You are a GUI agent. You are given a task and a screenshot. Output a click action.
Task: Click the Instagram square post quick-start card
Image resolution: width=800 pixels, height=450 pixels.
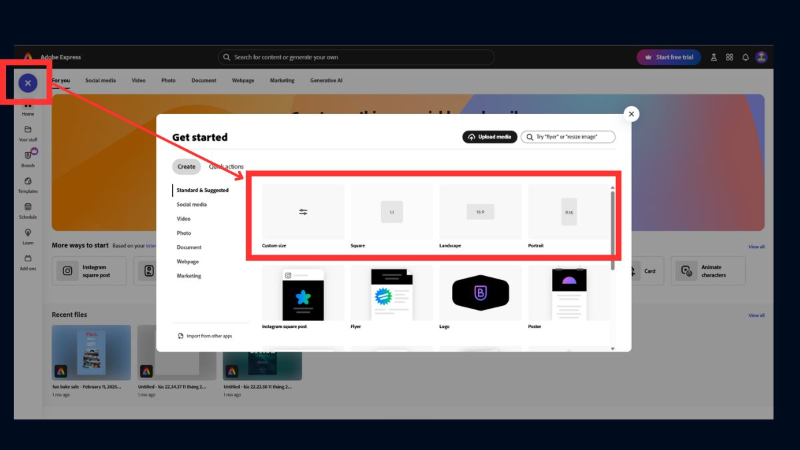click(x=89, y=271)
